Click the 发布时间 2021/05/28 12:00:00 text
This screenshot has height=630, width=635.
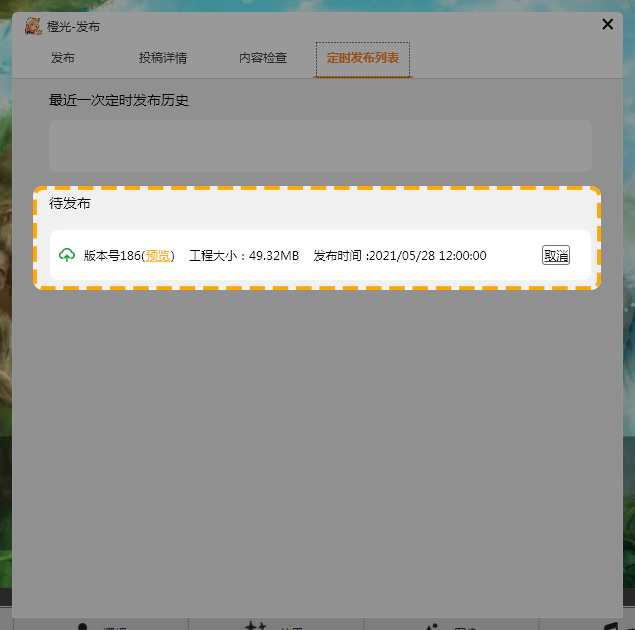400,255
